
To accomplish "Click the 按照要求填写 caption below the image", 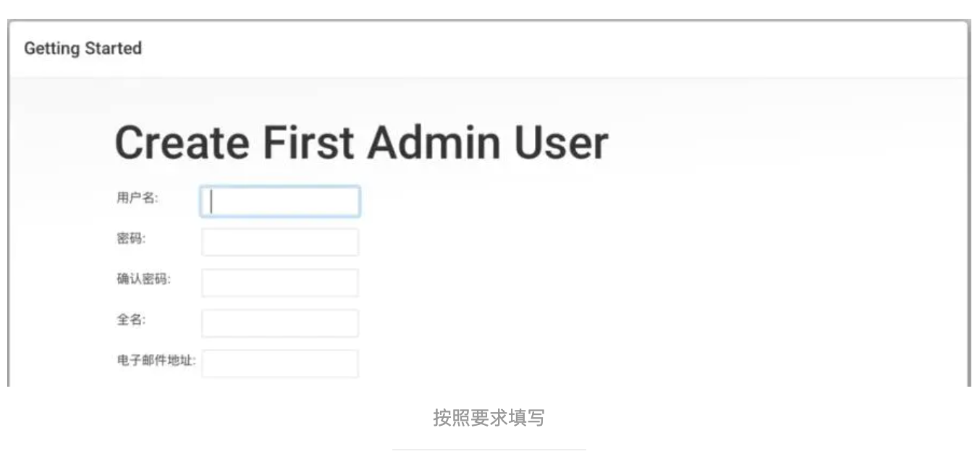I will coord(489,418).
